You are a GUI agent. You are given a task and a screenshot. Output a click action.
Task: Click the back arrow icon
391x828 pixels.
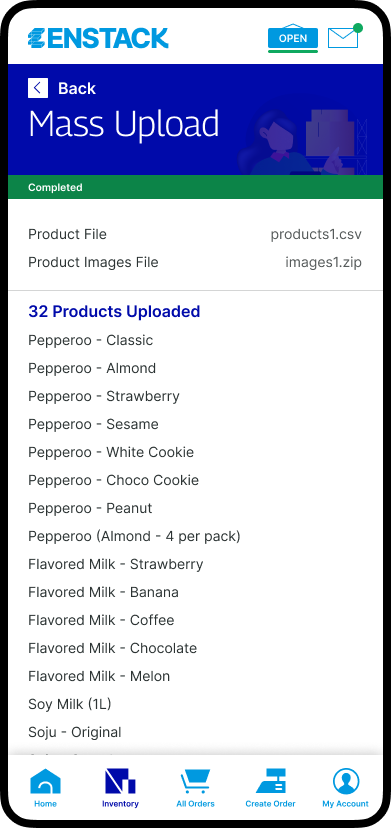pyautogui.click(x=38, y=88)
